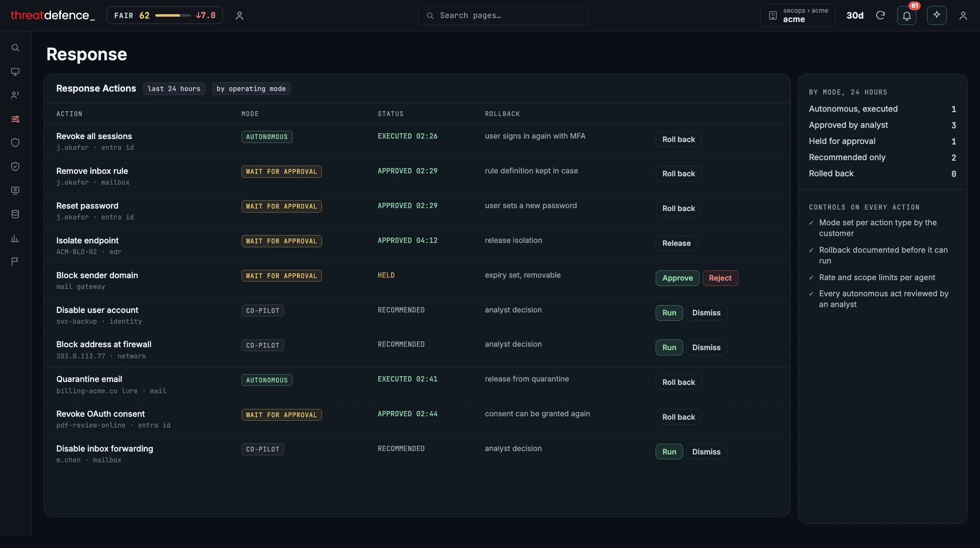980x548 pixels.
Task: Open the user profile icon top right
Action: point(963,16)
